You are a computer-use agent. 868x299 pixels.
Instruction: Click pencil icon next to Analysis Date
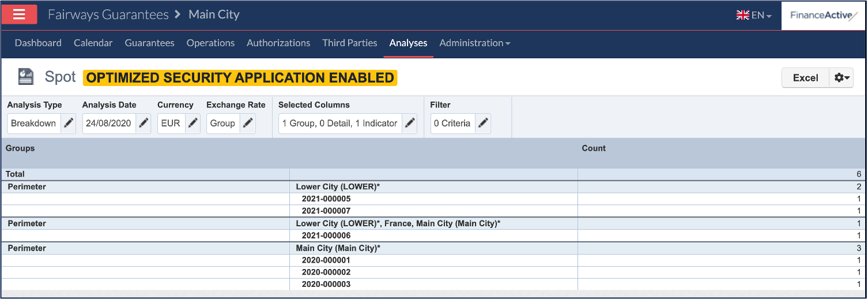click(144, 123)
